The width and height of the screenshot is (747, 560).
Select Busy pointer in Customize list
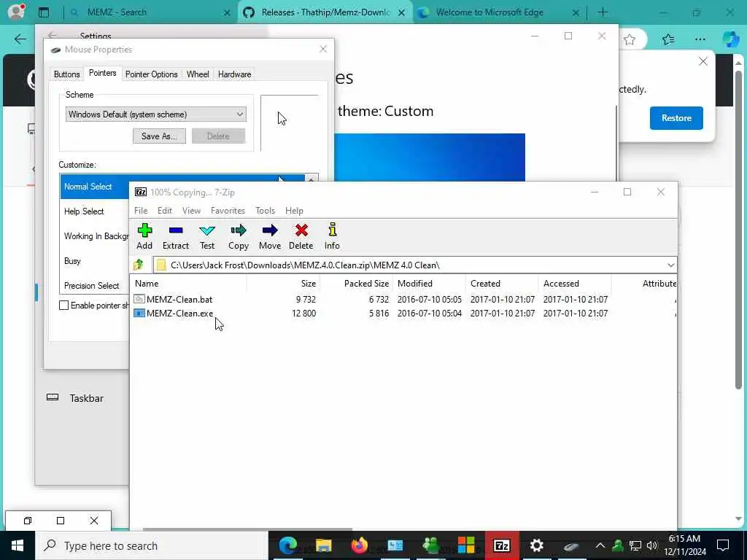click(x=96, y=261)
